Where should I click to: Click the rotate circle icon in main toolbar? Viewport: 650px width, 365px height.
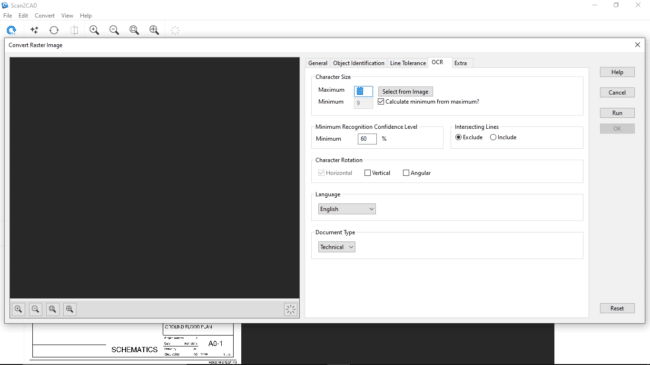[x=54, y=30]
